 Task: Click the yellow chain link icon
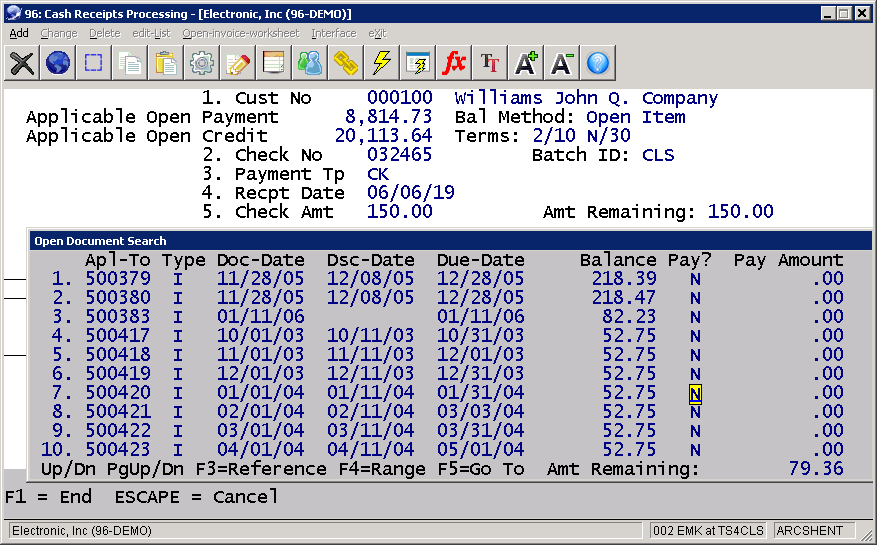point(345,63)
